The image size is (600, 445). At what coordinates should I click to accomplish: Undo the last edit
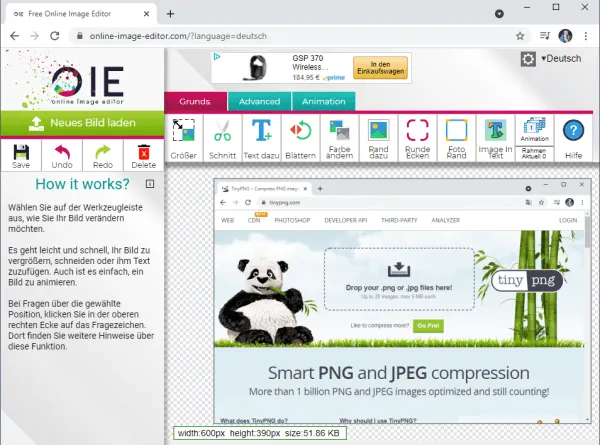tap(62, 156)
